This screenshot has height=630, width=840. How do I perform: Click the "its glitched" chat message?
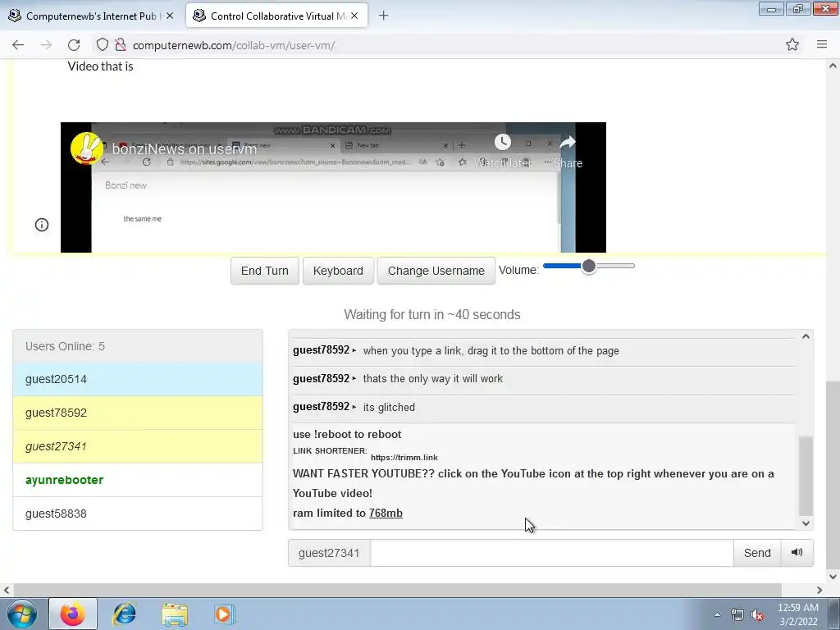coord(389,407)
